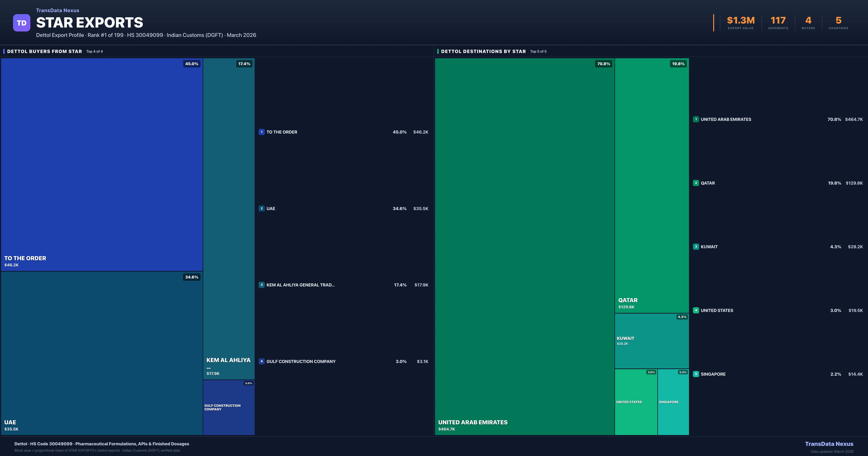Click the UNITED STATES treemap tile

pos(636,402)
